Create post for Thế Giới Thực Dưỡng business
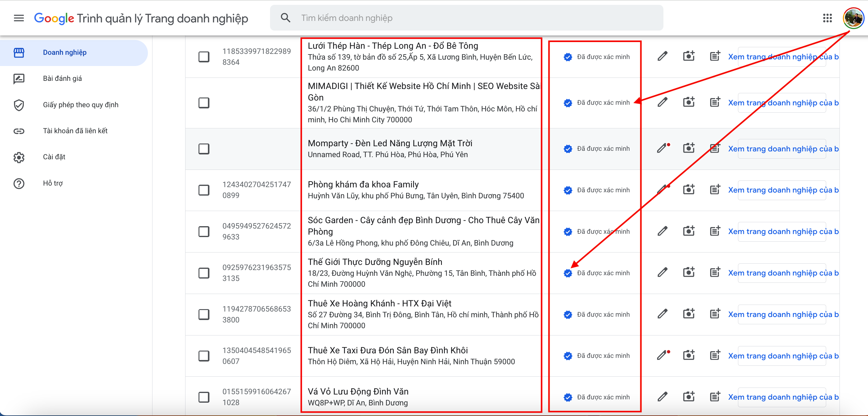The image size is (868, 416). coord(715,272)
